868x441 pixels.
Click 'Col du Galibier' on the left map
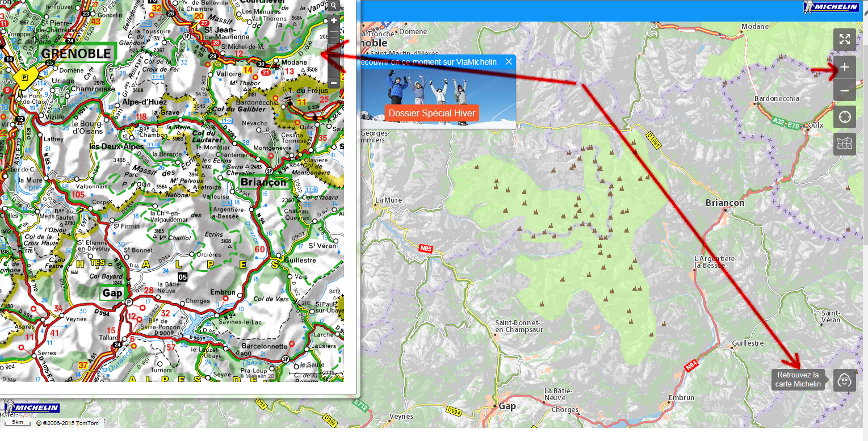(239, 108)
